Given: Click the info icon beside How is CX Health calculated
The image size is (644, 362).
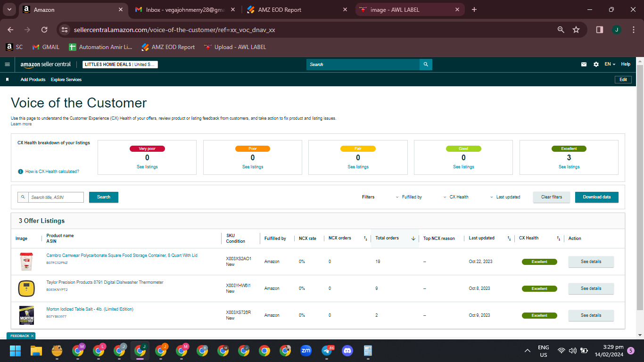Looking at the screenshot, I should click(x=20, y=172).
